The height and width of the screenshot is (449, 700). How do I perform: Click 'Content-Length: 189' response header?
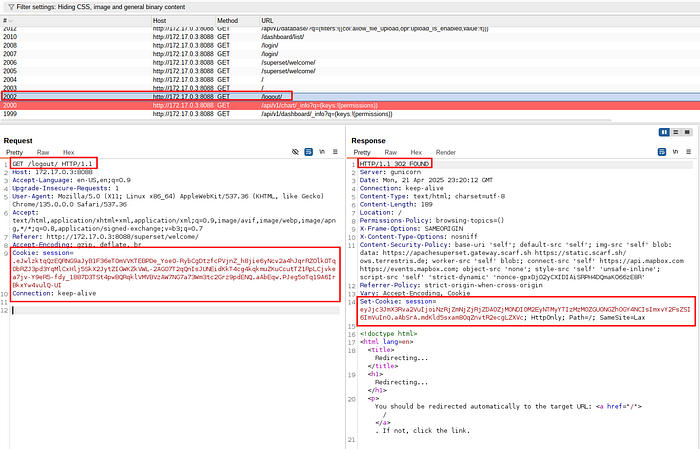[x=396, y=204]
